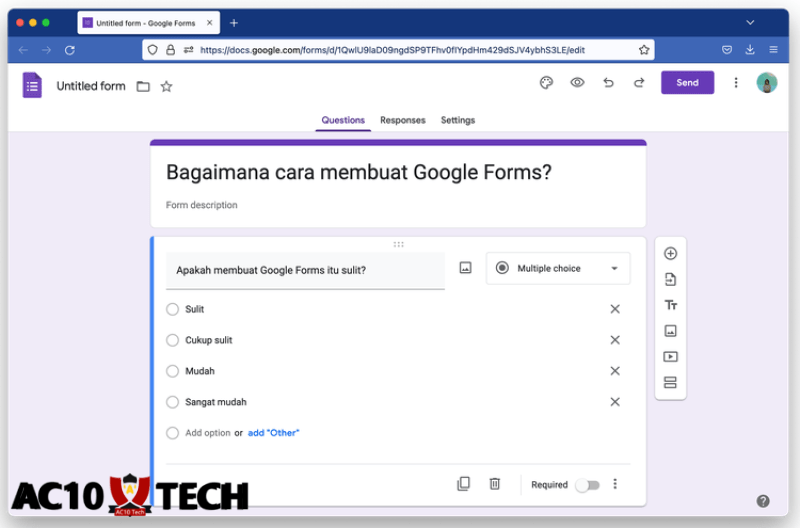Remove the Sangat mudah option
The height and width of the screenshot is (528, 800).
pyautogui.click(x=615, y=402)
